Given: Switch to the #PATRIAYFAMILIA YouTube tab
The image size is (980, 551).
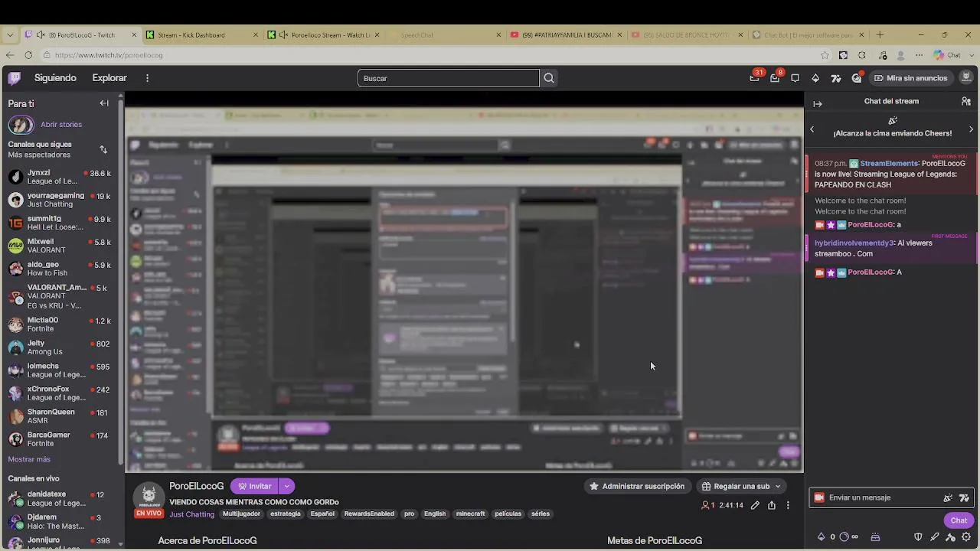Looking at the screenshot, I should pyautogui.click(x=567, y=35).
